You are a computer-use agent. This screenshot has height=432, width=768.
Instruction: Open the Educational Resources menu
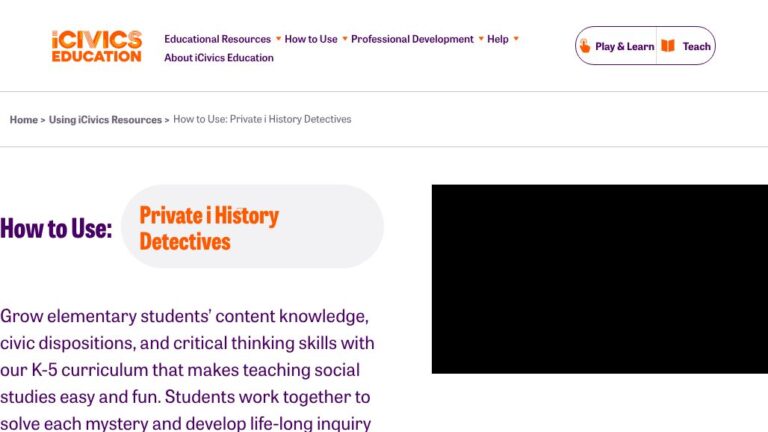(x=217, y=39)
